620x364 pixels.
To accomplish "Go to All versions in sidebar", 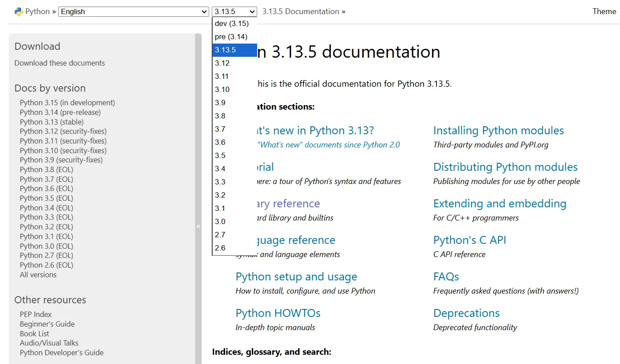I will pyautogui.click(x=38, y=275).
